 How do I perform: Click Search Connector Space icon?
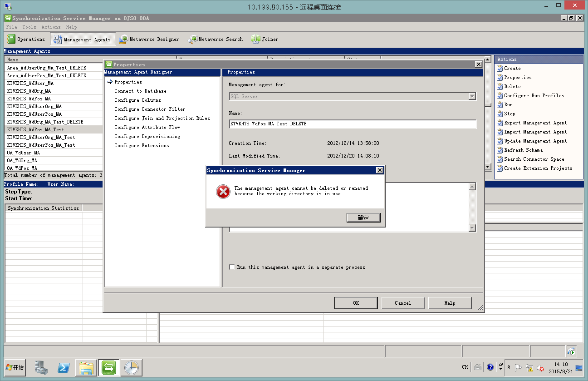click(500, 159)
